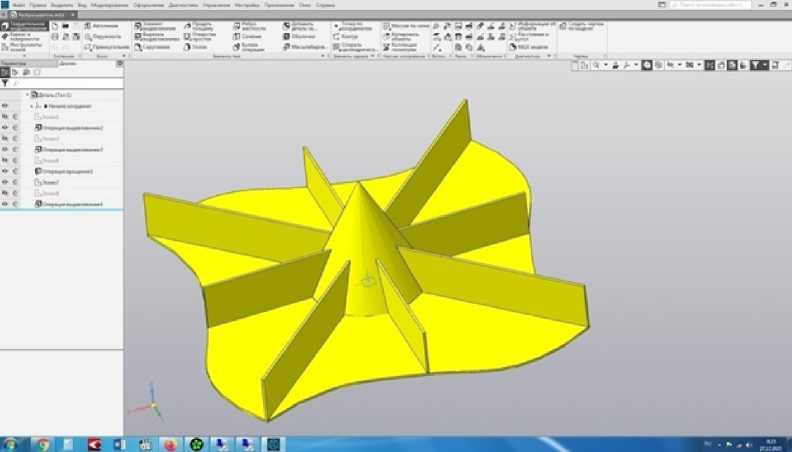This screenshot has height=452, width=792.
Task: Select the Автолиния sketch tool
Action: click(x=103, y=25)
